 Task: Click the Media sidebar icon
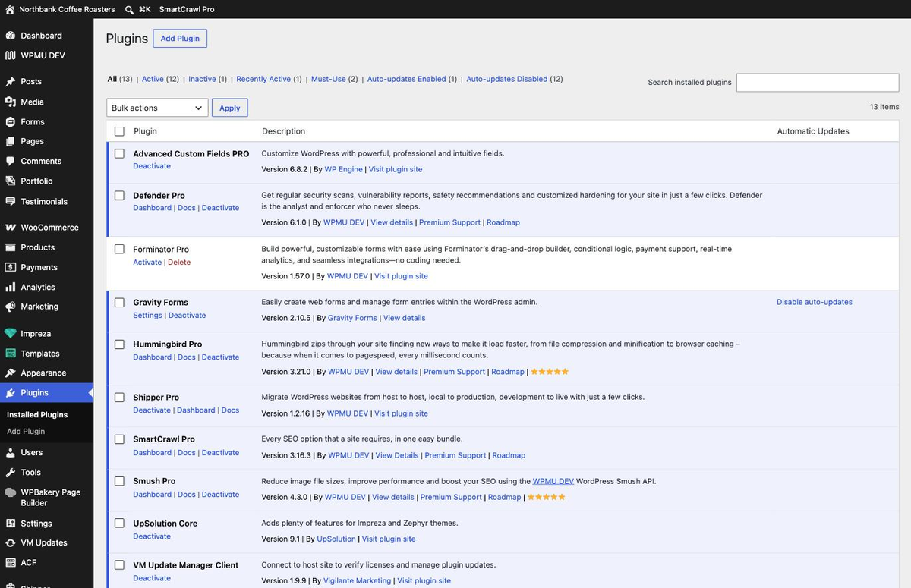pyautogui.click(x=10, y=102)
